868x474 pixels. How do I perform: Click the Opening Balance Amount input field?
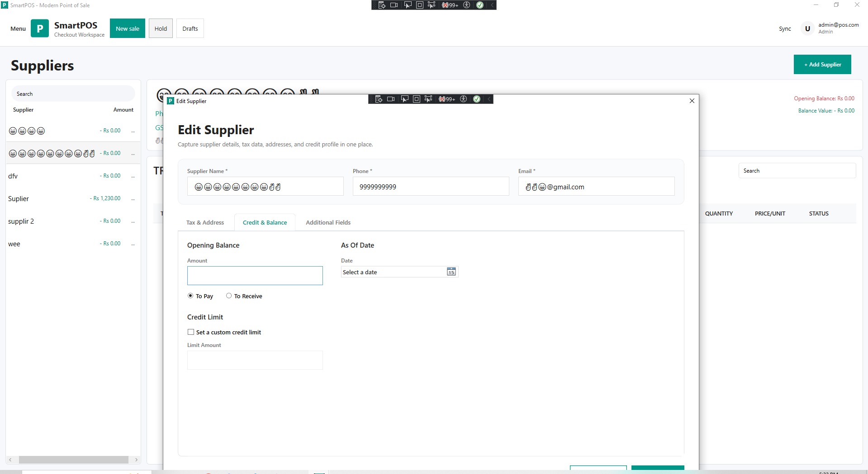point(255,276)
